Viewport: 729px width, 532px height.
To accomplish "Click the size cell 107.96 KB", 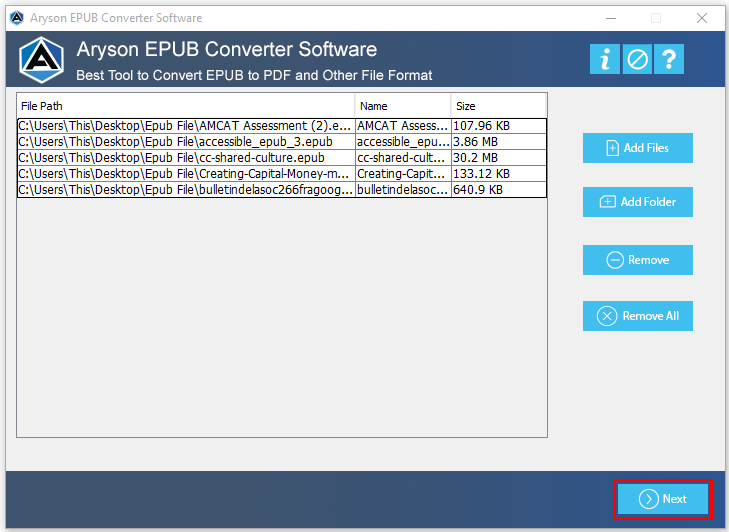I will pyautogui.click(x=499, y=126).
